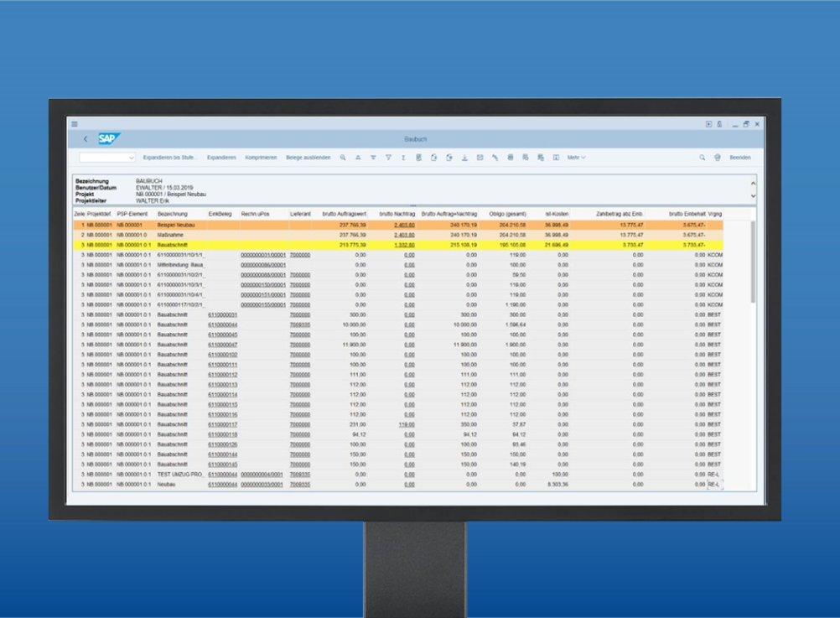Image resolution: width=840 pixels, height=618 pixels.
Task: Sort ascending using the toolbar icon
Action: tap(358, 158)
